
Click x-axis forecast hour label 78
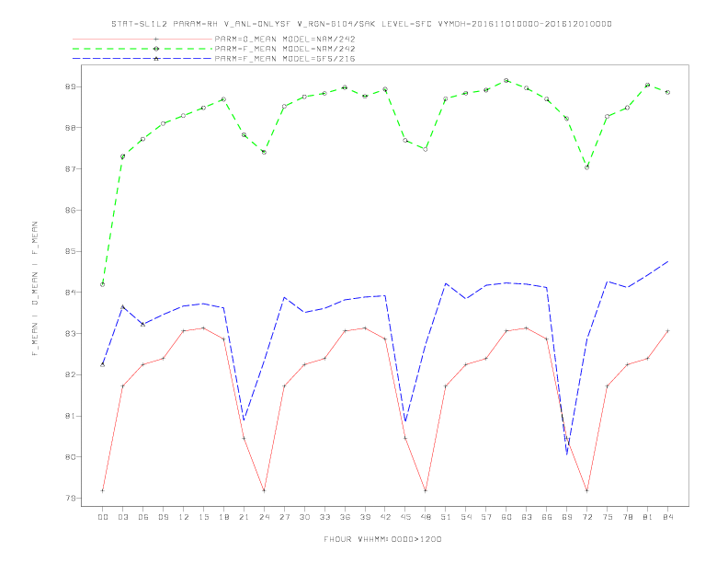coord(628,517)
